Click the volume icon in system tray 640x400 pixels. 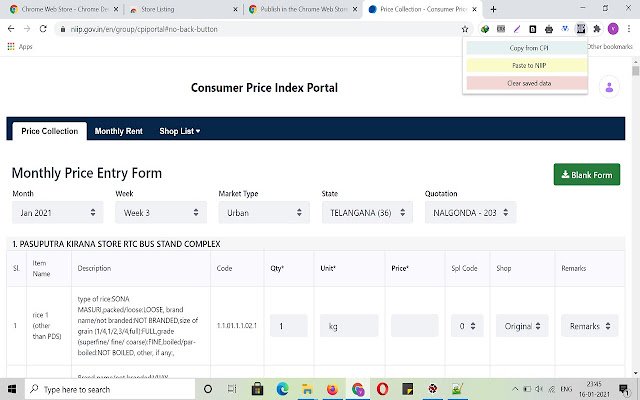539,389
